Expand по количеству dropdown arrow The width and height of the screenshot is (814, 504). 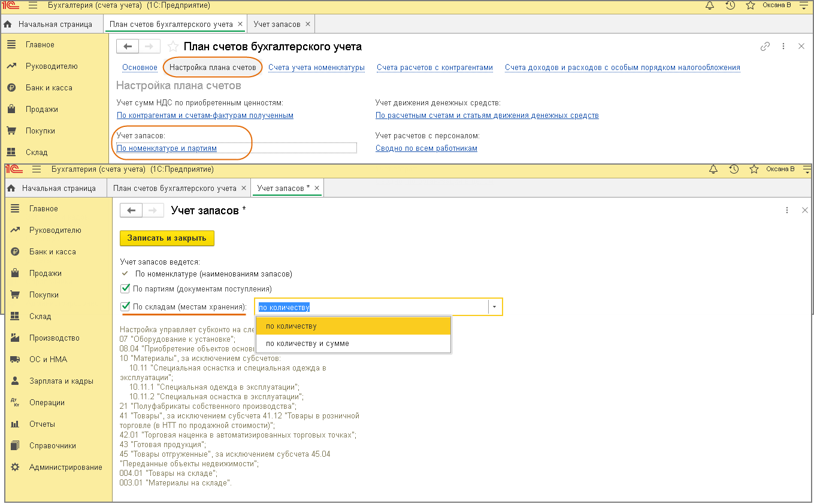[x=495, y=307]
